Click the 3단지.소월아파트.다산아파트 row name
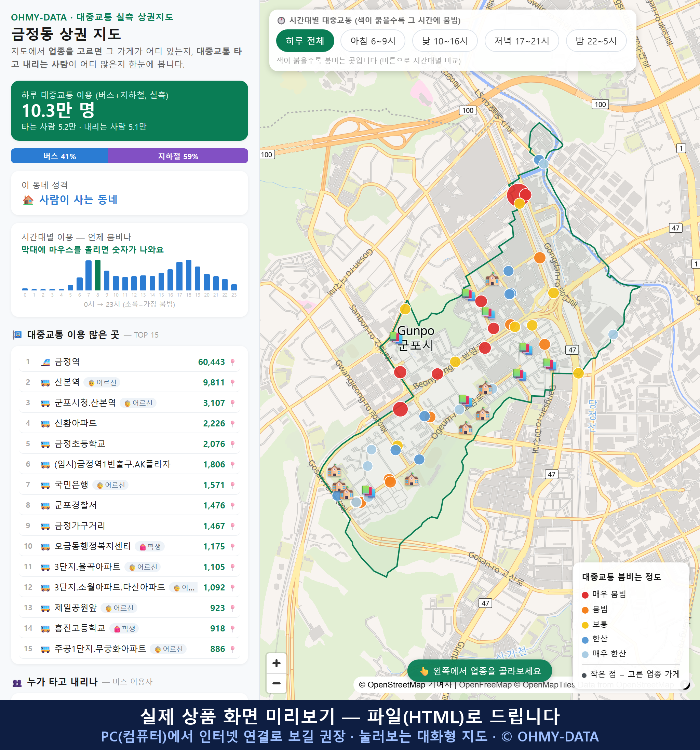700x750 pixels. pyautogui.click(x=109, y=587)
